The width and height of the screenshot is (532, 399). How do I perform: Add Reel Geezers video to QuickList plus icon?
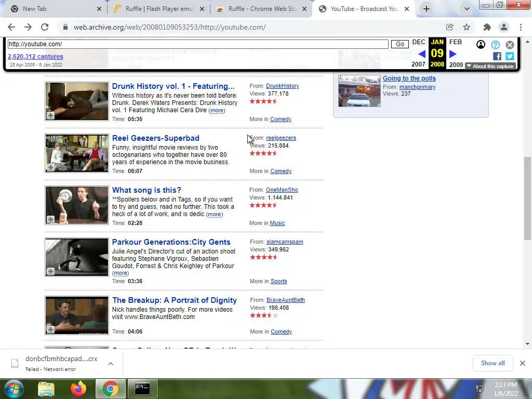click(x=50, y=168)
